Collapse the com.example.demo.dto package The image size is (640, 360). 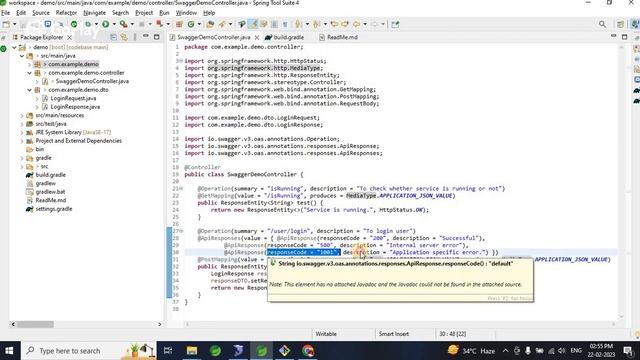(29, 90)
